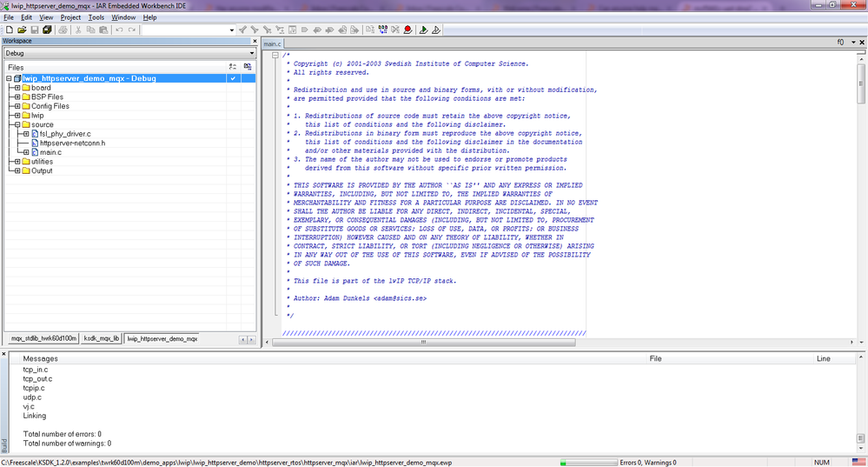The image size is (868, 467).
Task: Click the Navigate Backward toolbar icon
Action: point(342,30)
